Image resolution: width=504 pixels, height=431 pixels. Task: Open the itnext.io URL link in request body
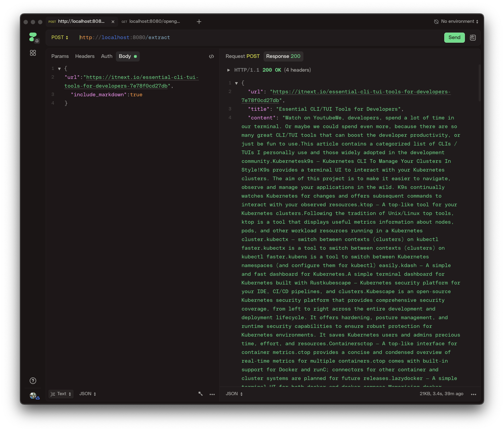click(131, 82)
